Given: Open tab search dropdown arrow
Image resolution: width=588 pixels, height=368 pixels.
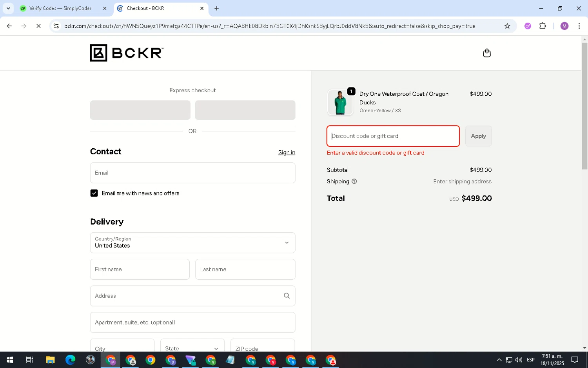Looking at the screenshot, I should pos(8,8).
